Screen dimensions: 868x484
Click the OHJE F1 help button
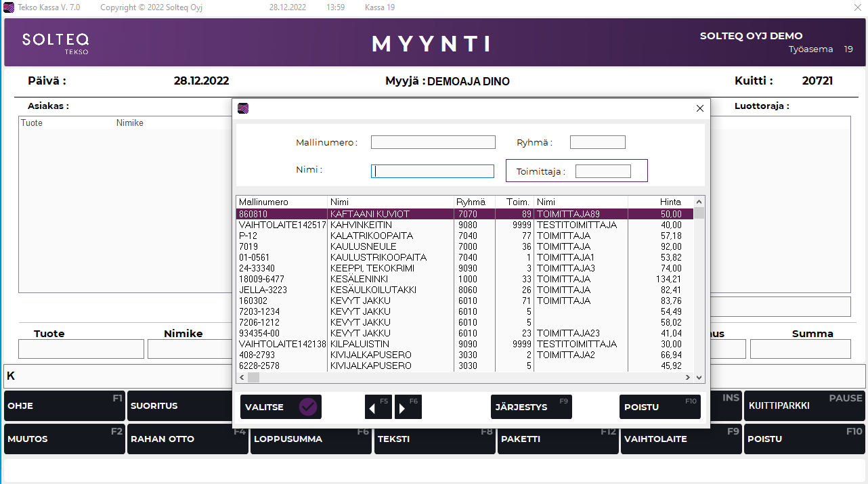pyautogui.click(x=64, y=406)
